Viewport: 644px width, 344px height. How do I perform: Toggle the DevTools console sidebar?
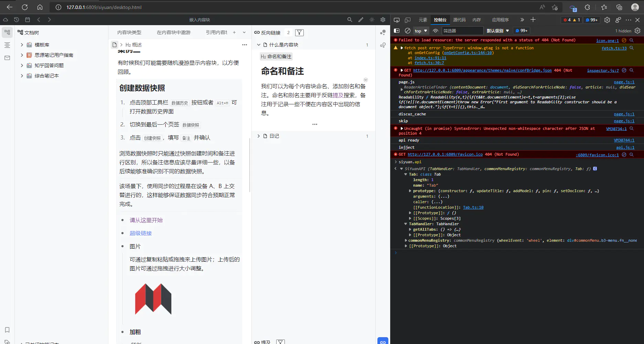click(397, 31)
